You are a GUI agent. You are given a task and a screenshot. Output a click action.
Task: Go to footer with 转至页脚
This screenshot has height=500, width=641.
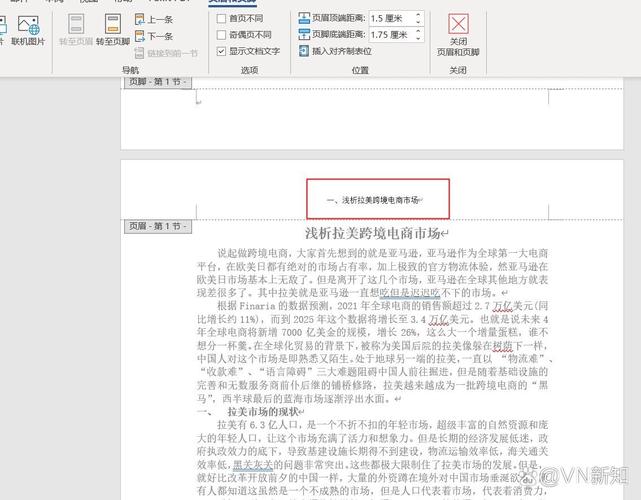pyautogui.click(x=113, y=29)
